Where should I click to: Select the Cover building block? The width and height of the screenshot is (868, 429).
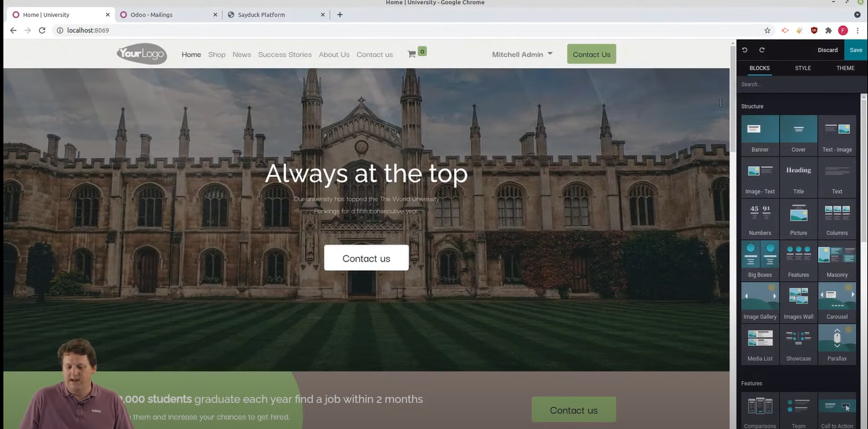[x=798, y=134]
